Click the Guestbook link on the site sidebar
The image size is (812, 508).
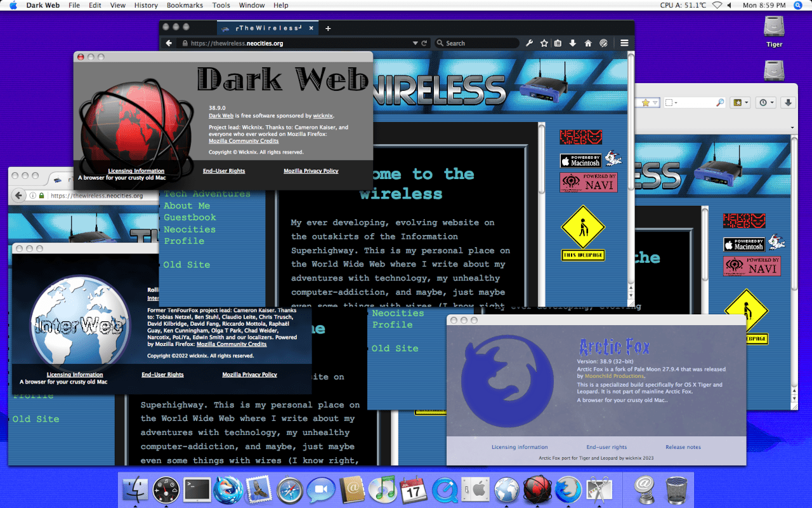(x=190, y=217)
